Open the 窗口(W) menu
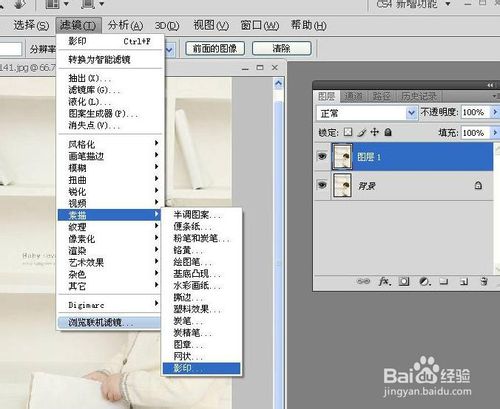This screenshot has height=409, width=500. 260,25
